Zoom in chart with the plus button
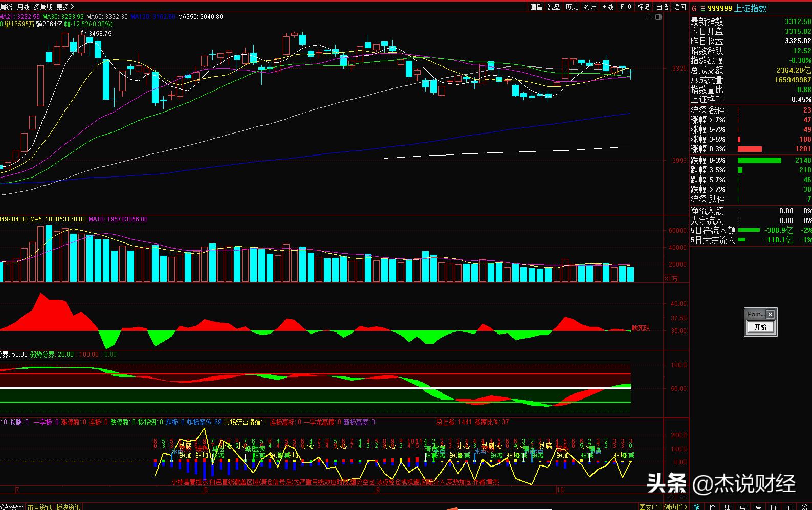Viewport: 812px width, 510px height. 670,498
